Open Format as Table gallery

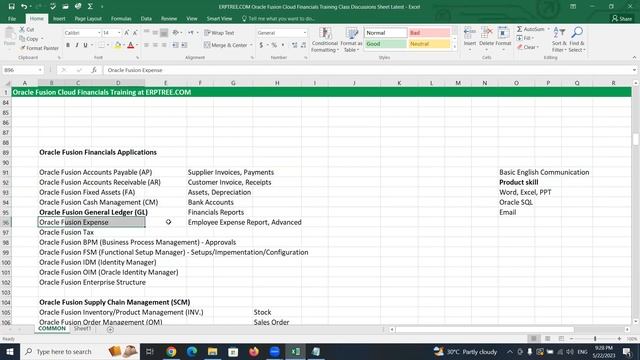(x=351, y=40)
